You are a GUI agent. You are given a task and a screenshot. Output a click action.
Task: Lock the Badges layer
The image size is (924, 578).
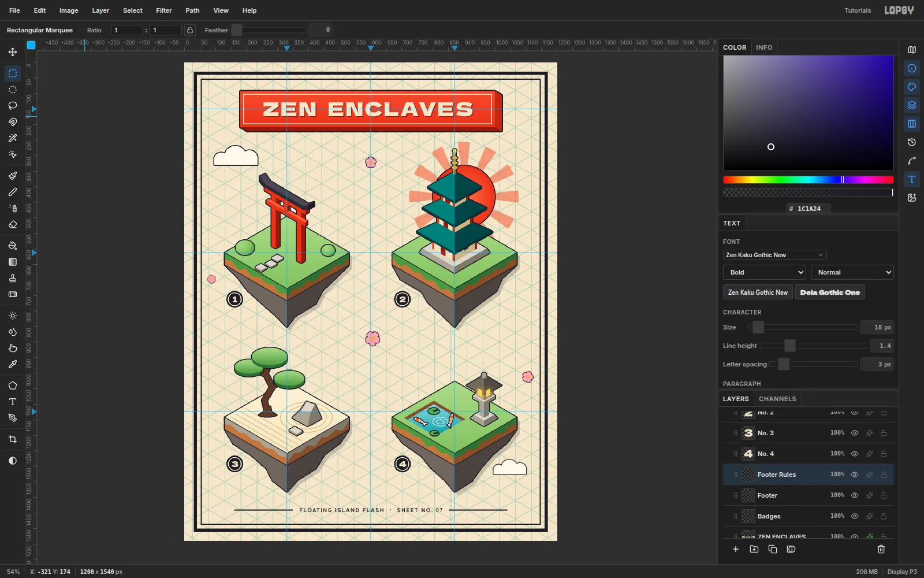pos(884,516)
